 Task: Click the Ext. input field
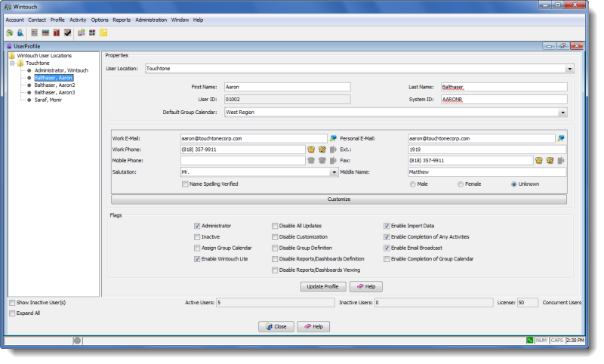[x=487, y=150]
